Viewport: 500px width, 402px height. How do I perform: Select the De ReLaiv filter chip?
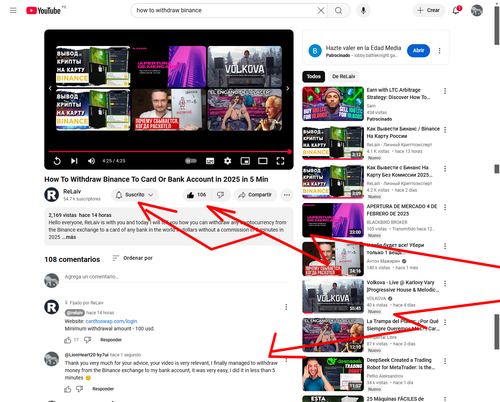[x=344, y=77]
